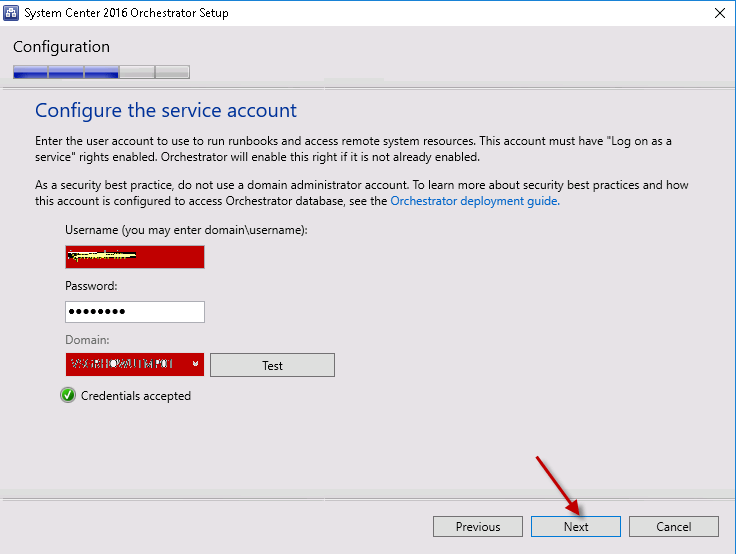This screenshot has height=554, width=736.
Task: Click the grayed Domain label
Action: click(x=88, y=340)
